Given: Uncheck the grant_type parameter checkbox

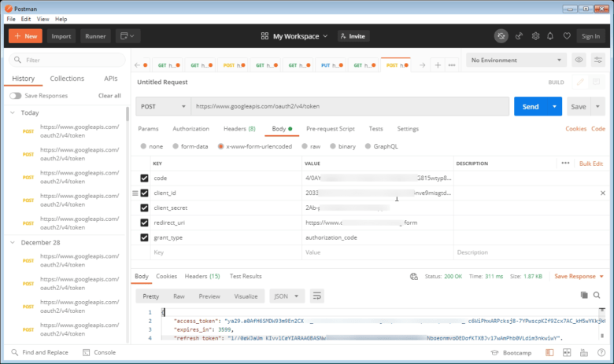Looking at the screenshot, I should (x=144, y=237).
